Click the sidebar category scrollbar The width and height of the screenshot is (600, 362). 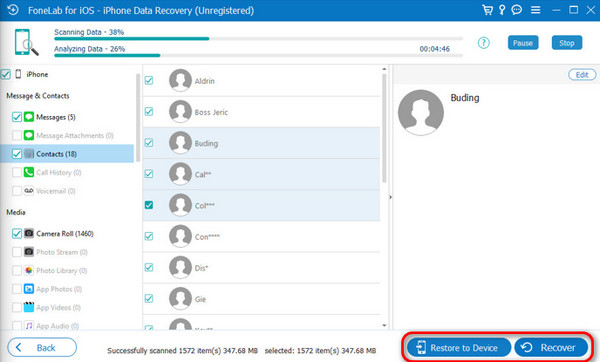point(138,117)
